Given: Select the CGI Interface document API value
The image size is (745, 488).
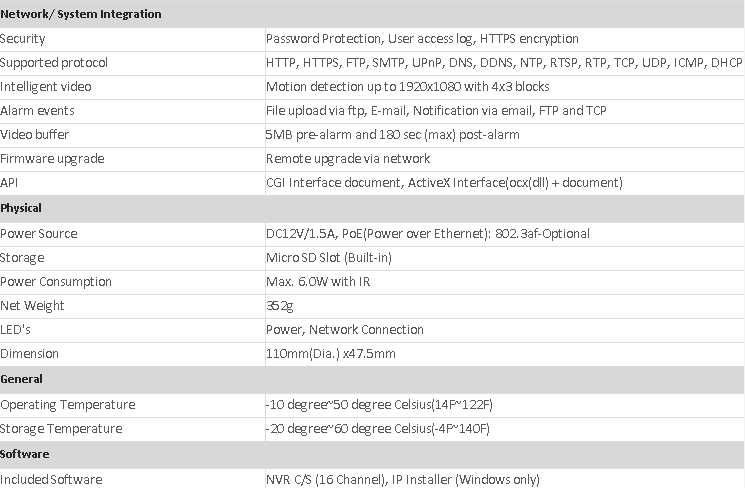Looking at the screenshot, I should click(444, 183).
